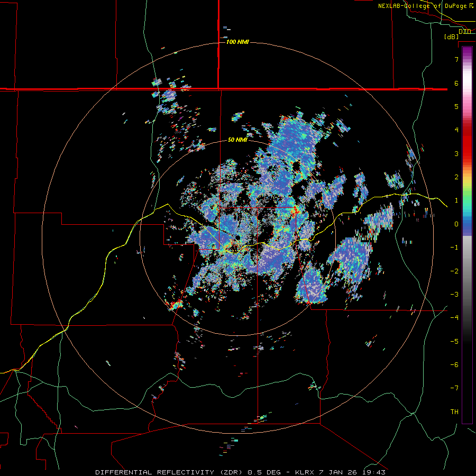The width and height of the screenshot is (476, 476).
Task: Click the black radar site dot at the center
Action: coord(237,237)
